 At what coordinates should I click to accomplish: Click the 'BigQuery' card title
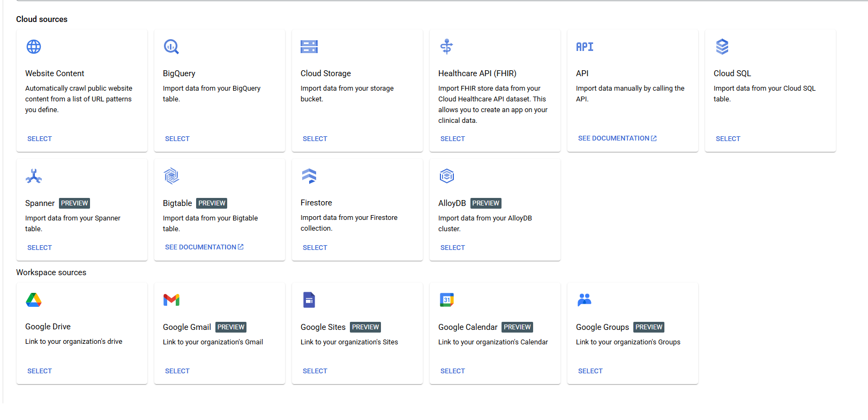[x=179, y=73]
